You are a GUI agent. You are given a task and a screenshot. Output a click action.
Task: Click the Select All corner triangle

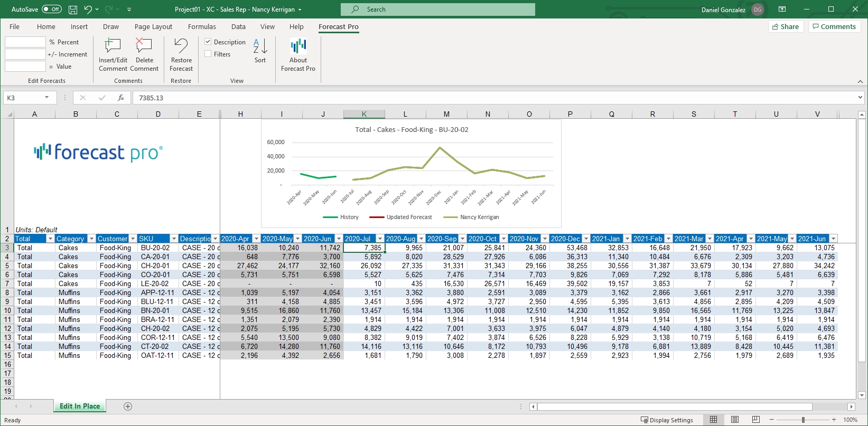click(x=8, y=114)
